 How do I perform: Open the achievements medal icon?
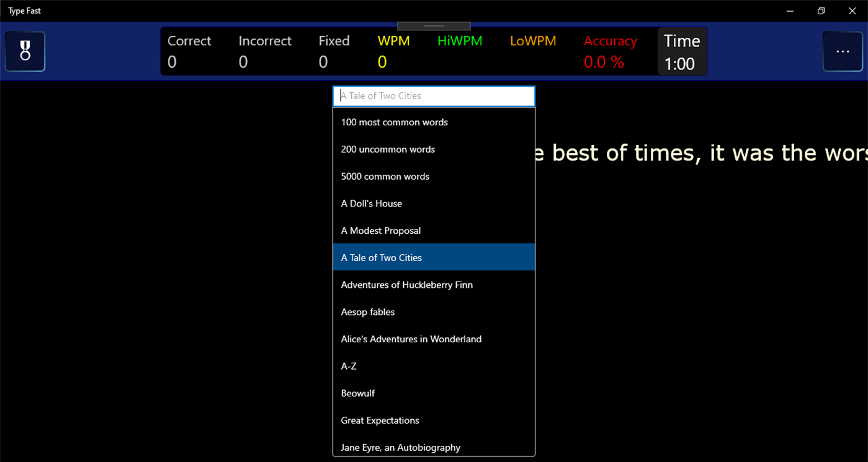(x=25, y=51)
